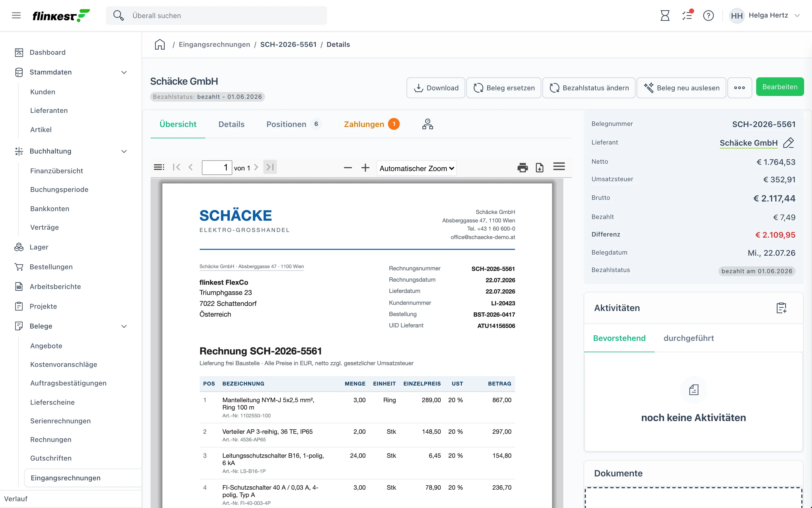The width and height of the screenshot is (812, 508).
Task: Click the 'bezahlt am 01.06.2026' status badge
Action: (757, 271)
